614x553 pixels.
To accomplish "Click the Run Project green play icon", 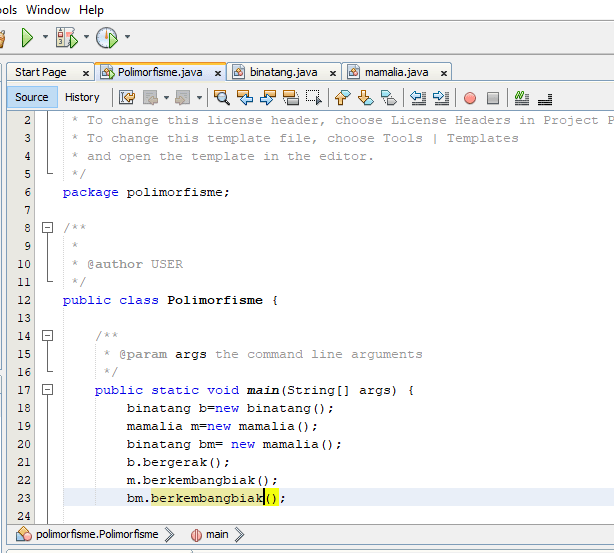I will point(27,38).
